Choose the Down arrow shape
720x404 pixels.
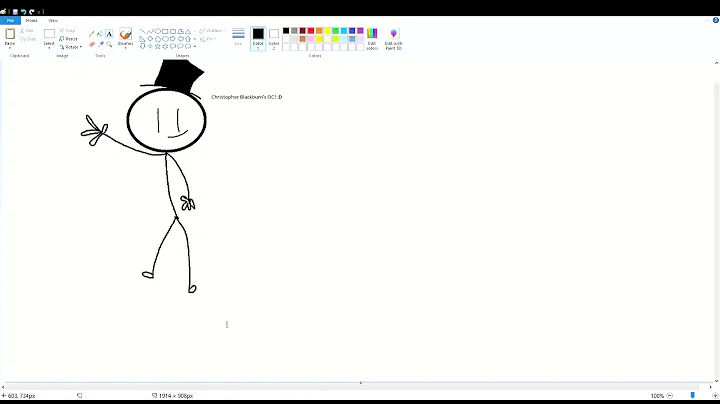pyautogui.click(x=142, y=46)
